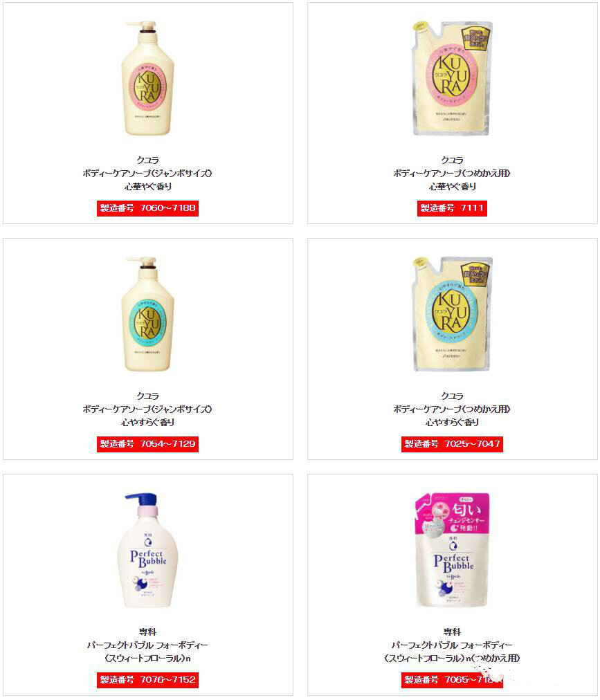This screenshot has width=600, height=700.
Task: Select red label 製造番号 7025~7047
Action: (452, 444)
